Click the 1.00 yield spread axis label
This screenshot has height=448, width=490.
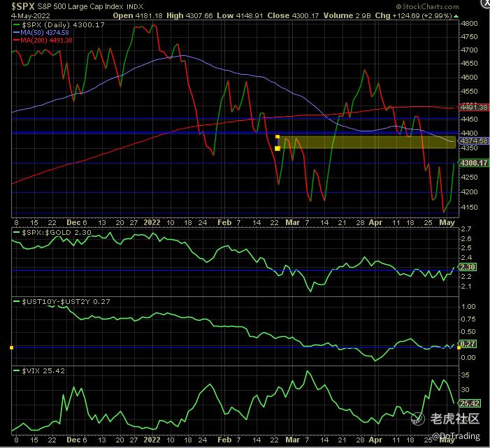coord(468,307)
